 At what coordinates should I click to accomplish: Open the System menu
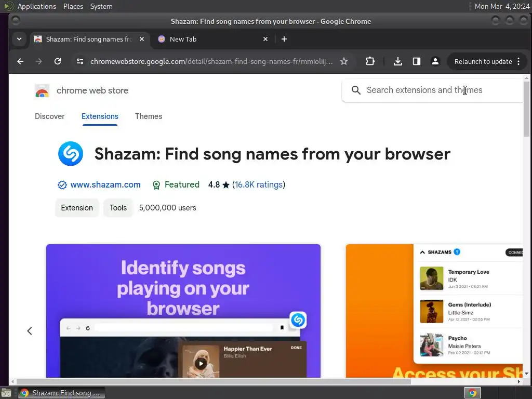(101, 6)
